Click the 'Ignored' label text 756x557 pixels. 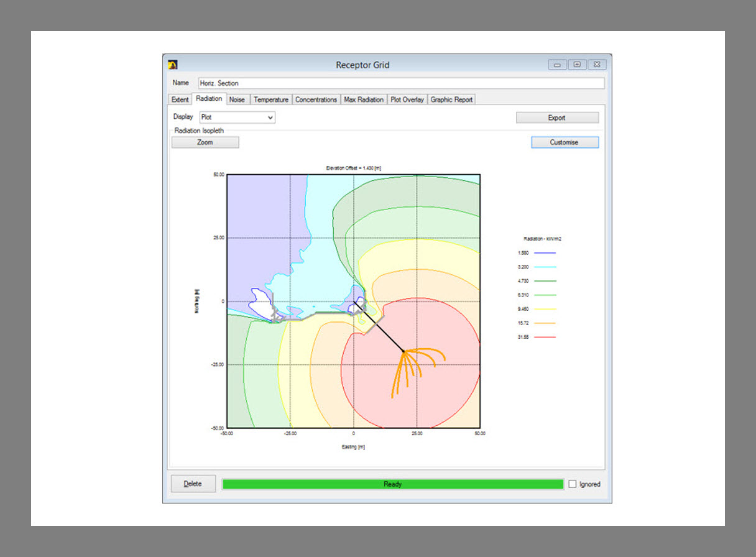click(590, 484)
